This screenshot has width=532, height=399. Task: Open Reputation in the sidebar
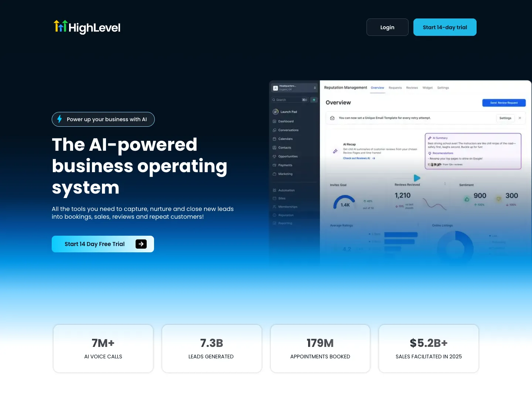coord(283,215)
